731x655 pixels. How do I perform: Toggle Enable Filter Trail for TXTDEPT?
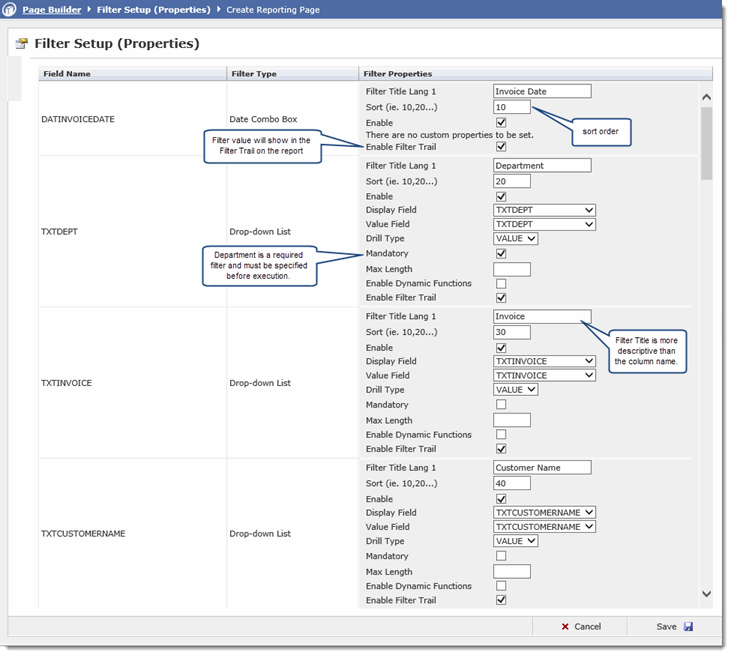click(x=501, y=297)
